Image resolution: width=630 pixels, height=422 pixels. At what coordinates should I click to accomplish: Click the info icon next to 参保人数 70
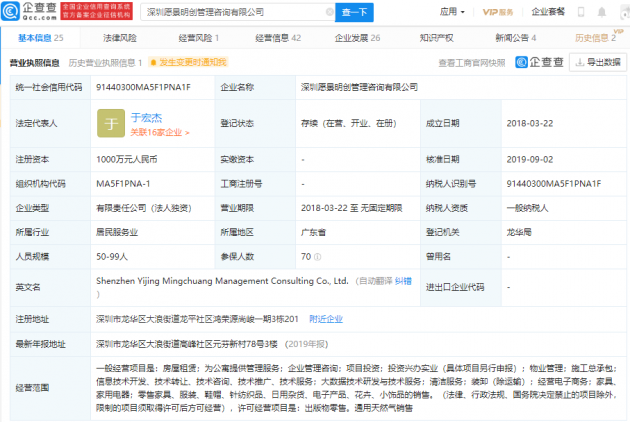coord(317,257)
